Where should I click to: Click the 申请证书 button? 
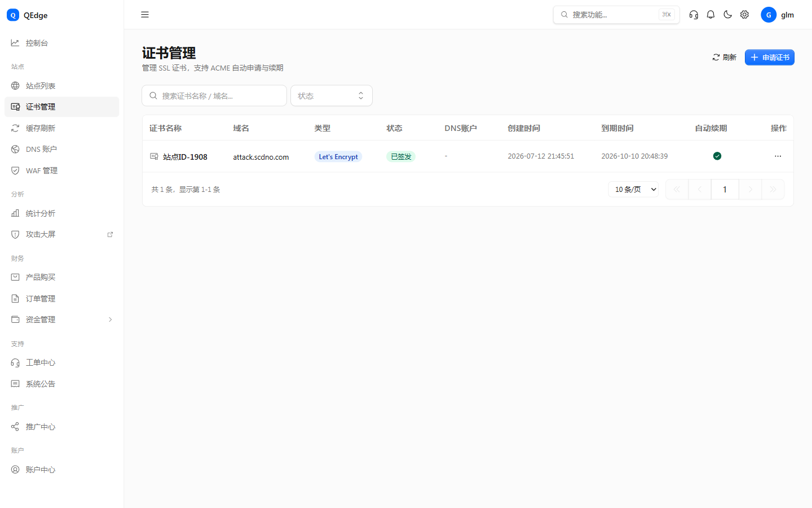tap(770, 58)
